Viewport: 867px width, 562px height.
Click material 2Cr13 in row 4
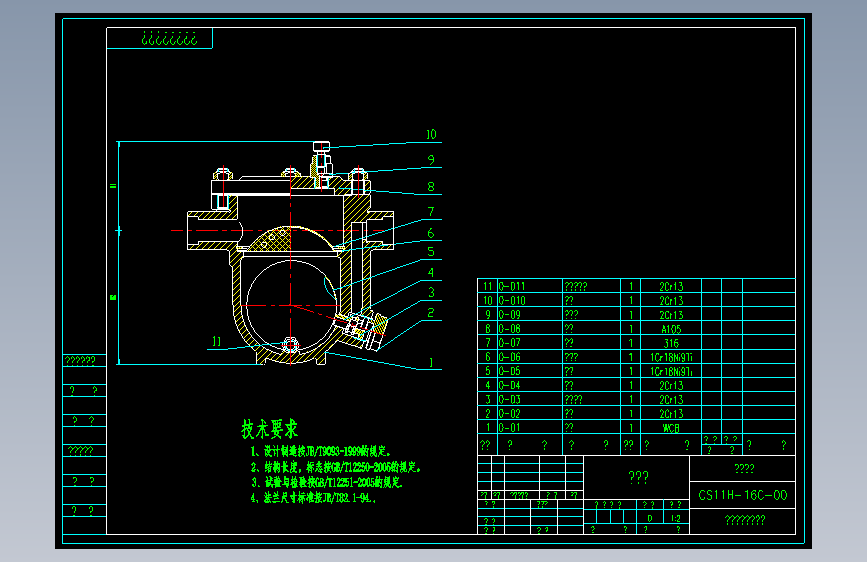pyautogui.click(x=671, y=385)
